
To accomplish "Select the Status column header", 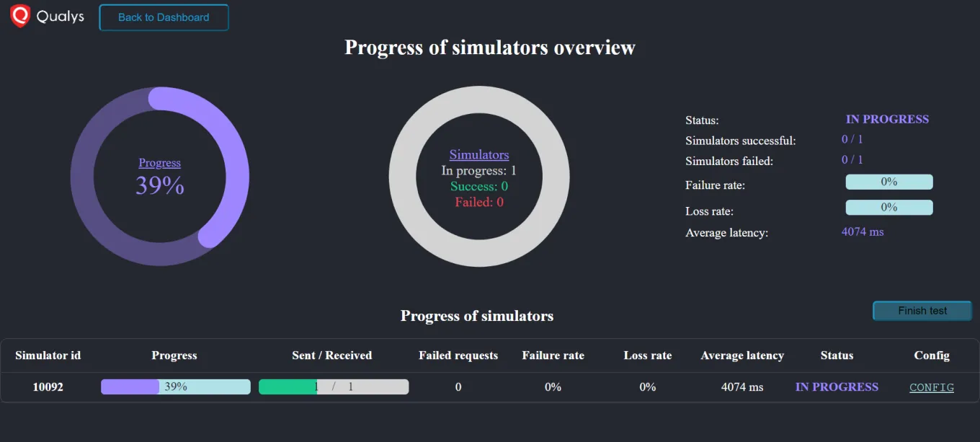I will pyautogui.click(x=837, y=355).
